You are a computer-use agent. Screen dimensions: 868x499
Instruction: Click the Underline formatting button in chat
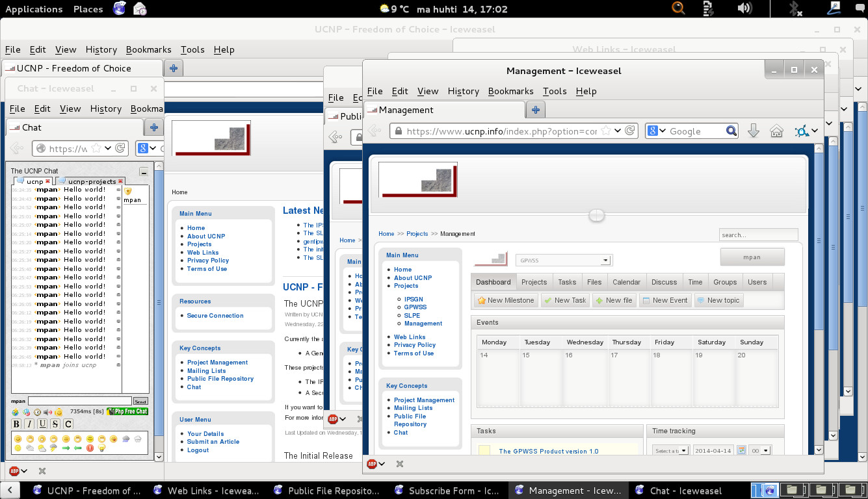42,424
